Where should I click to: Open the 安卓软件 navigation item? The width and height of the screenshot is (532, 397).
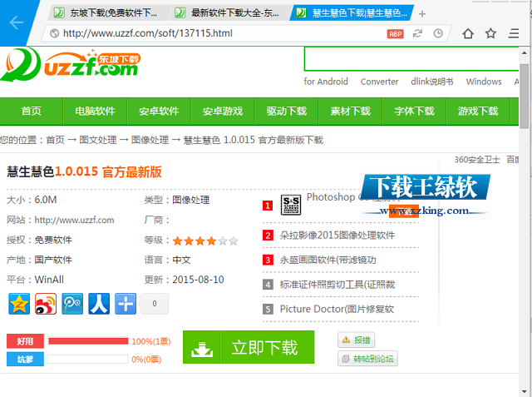point(159,111)
